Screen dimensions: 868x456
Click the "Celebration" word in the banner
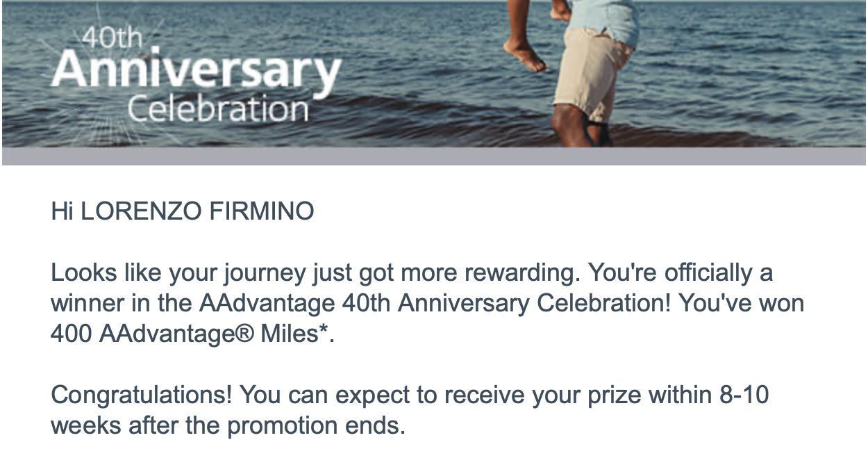tap(218, 110)
